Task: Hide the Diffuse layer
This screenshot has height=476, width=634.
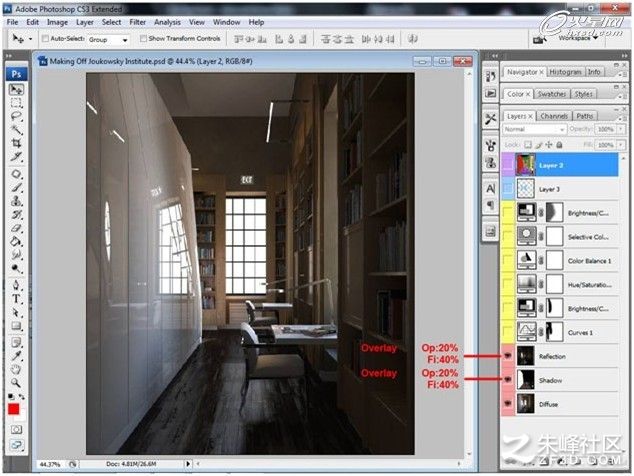Action: [508, 404]
